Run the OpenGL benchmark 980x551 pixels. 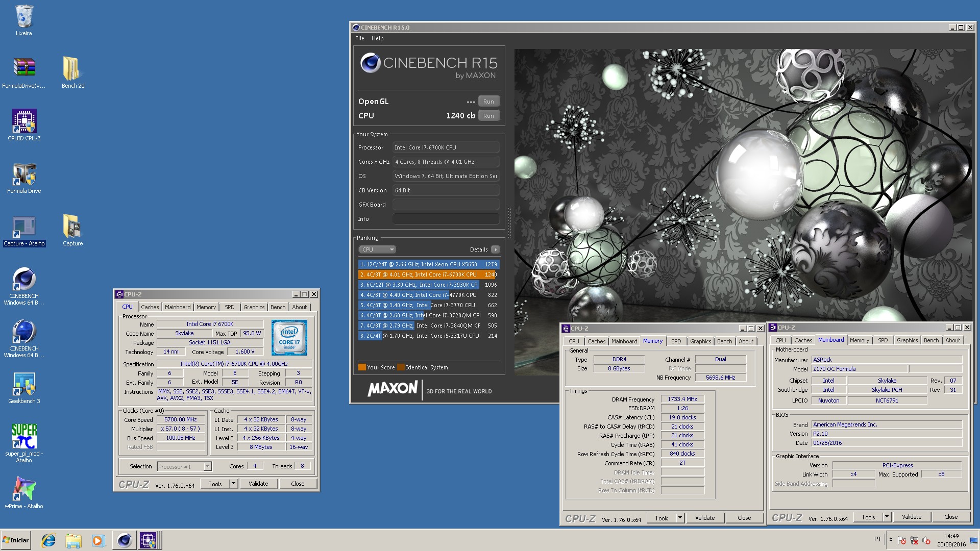[488, 102]
